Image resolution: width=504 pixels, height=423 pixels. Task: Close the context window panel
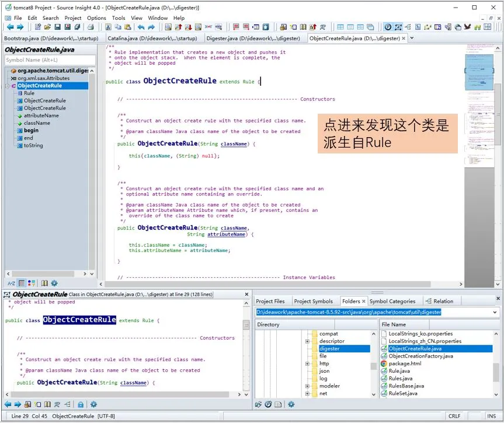click(x=246, y=294)
